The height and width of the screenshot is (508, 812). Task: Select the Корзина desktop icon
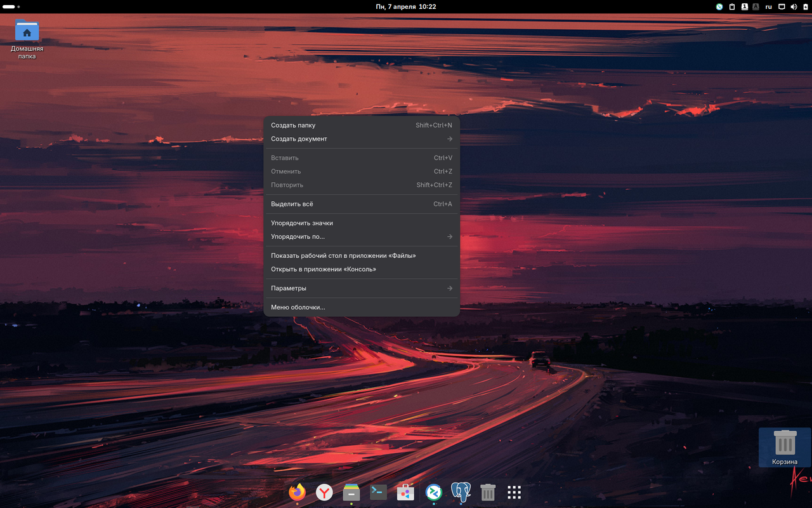point(785,448)
